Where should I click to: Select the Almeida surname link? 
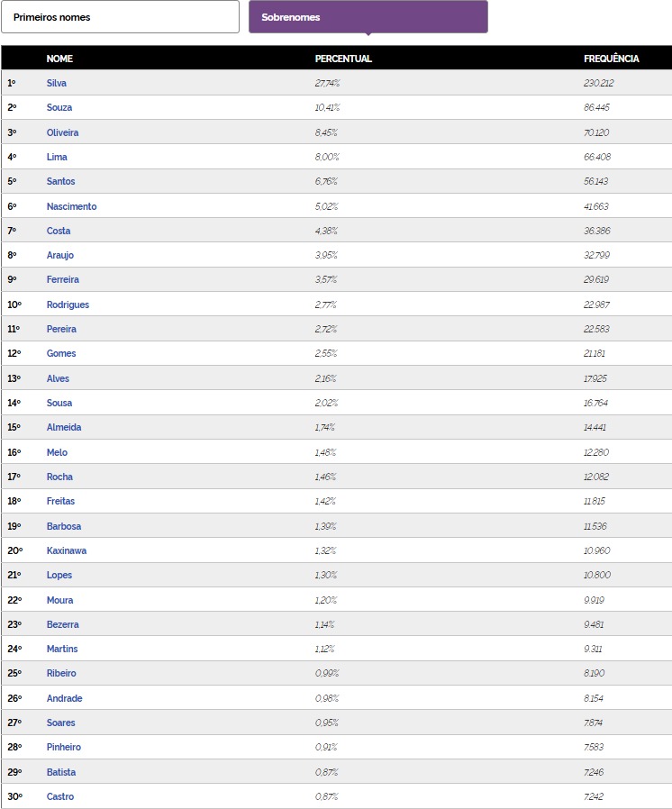tap(64, 427)
